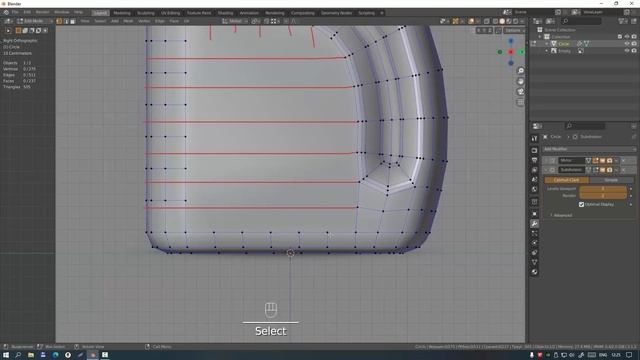Open the Scene properties tab icon
This screenshot has height=360, width=640.
point(534,180)
